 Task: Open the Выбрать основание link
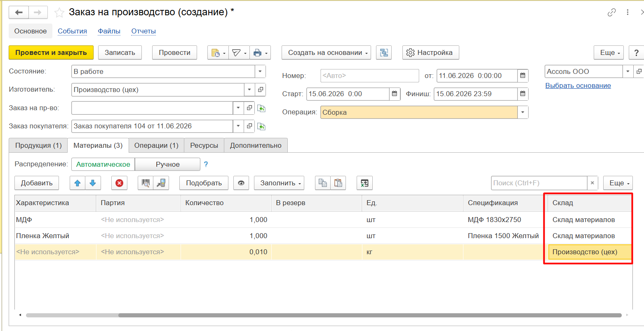coord(578,85)
